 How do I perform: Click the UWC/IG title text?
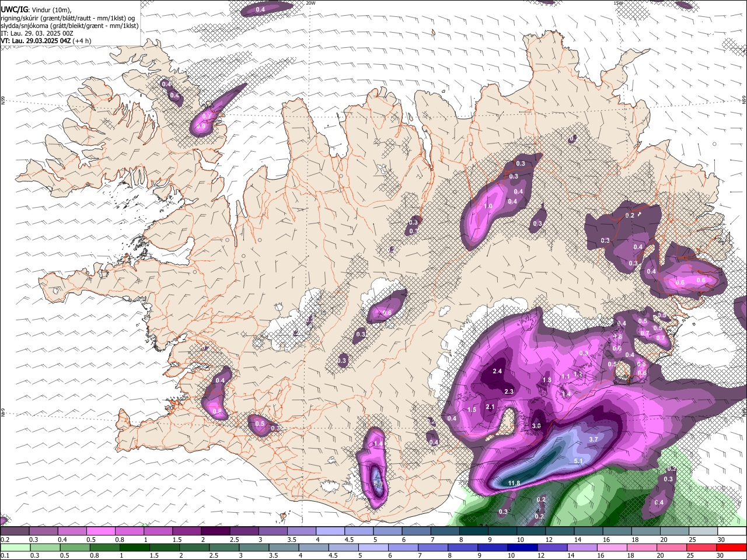[14, 9]
